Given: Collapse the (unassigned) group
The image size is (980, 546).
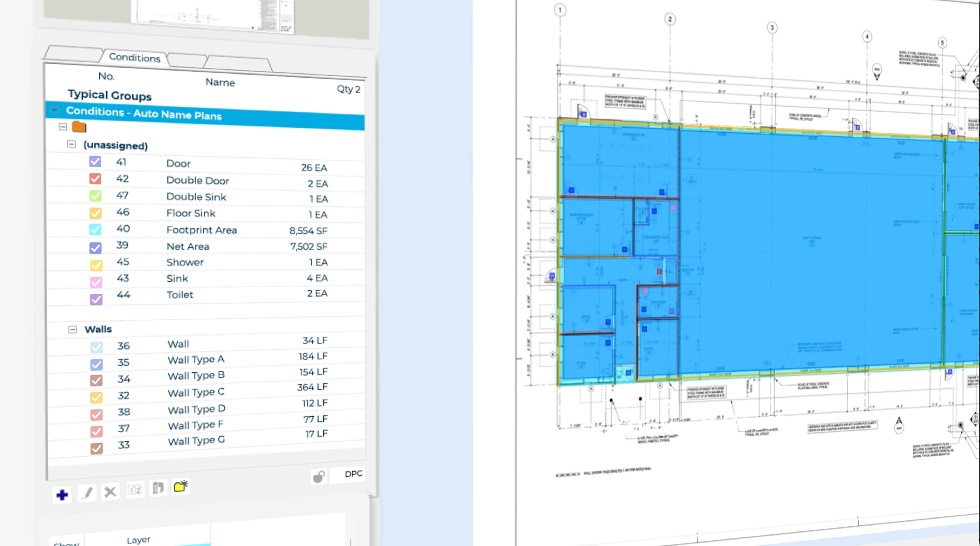Looking at the screenshot, I should click(71, 144).
